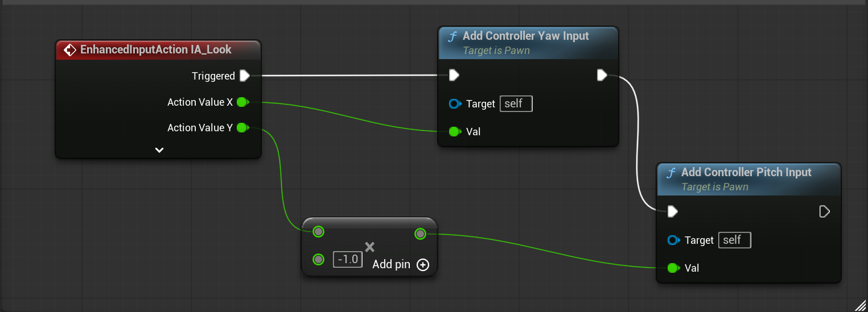The width and height of the screenshot is (868, 312).
Task: Click the multiply node's top input pin
Action: [x=319, y=231]
